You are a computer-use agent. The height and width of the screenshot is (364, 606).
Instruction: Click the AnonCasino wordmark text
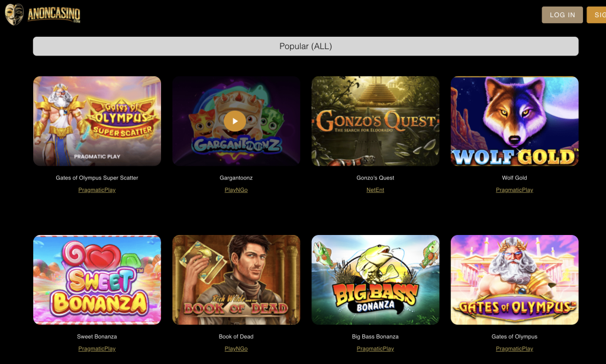coord(54,15)
